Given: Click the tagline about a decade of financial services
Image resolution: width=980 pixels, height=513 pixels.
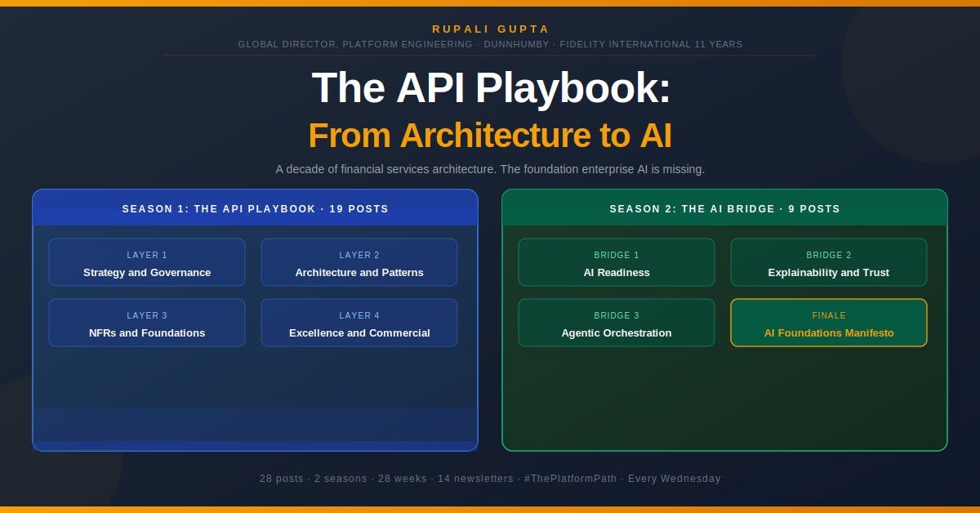Looking at the screenshot, I should tap(490, 169).
